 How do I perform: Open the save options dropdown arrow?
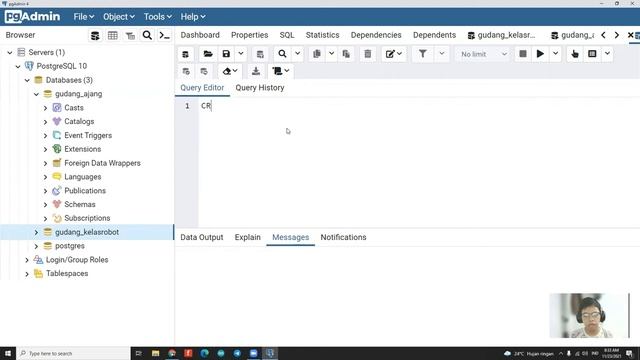(x=241, y=54)
